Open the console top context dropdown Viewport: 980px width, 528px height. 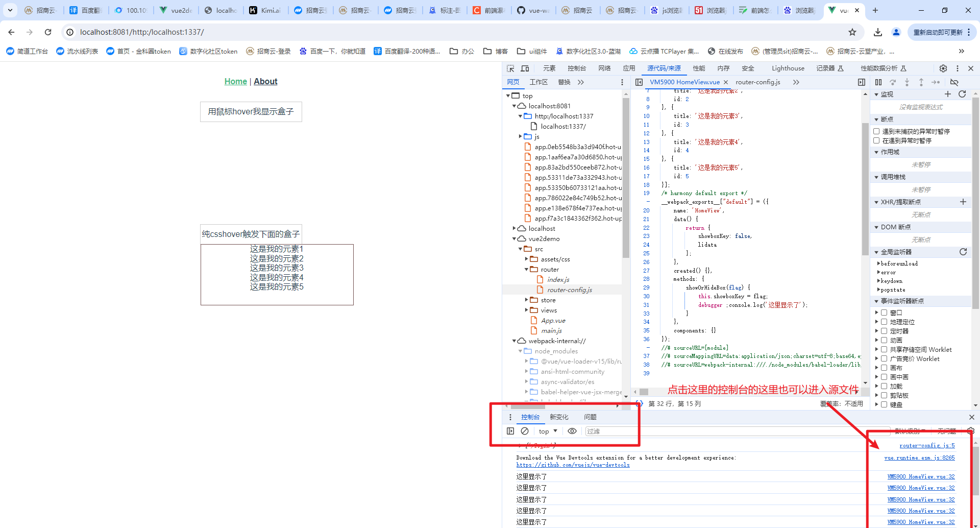tap(548, 431)
